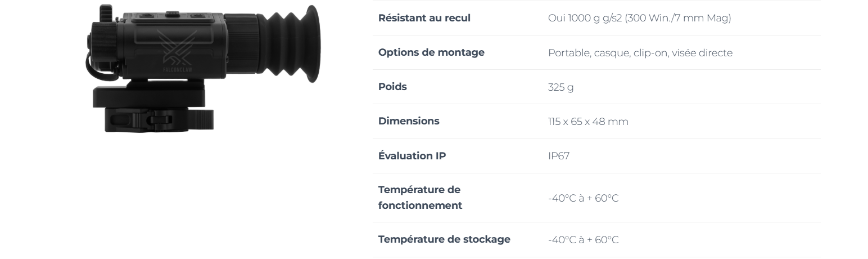
Task: Click the operating temperature range value
Action: pos(584,198)
